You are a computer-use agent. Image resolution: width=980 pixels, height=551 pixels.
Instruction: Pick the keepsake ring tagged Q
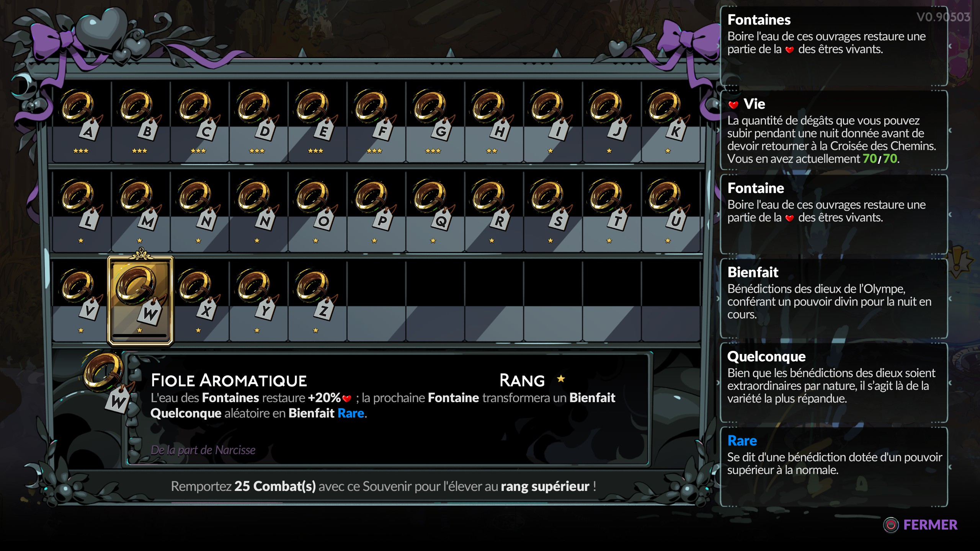click(x=435, y=211)
